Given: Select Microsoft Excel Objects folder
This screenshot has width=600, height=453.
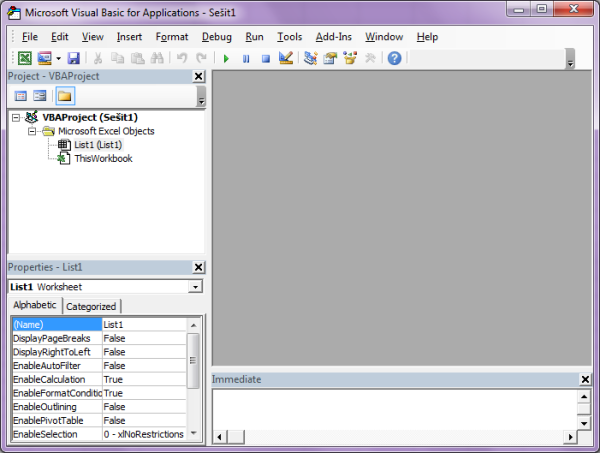Looking at the screenshot, I should click(106, 131).
